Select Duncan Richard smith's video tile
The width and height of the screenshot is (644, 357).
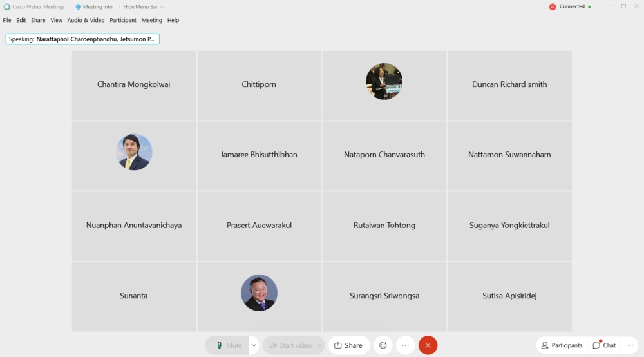pyautogui.click(x=509, y=85)
